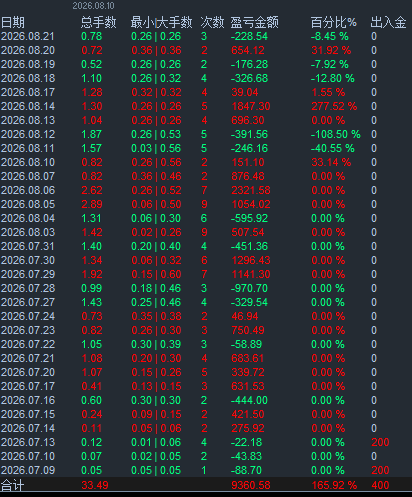412x497 pixels.
Task: Click the 盈亏金额 column header
Action: 255,22
